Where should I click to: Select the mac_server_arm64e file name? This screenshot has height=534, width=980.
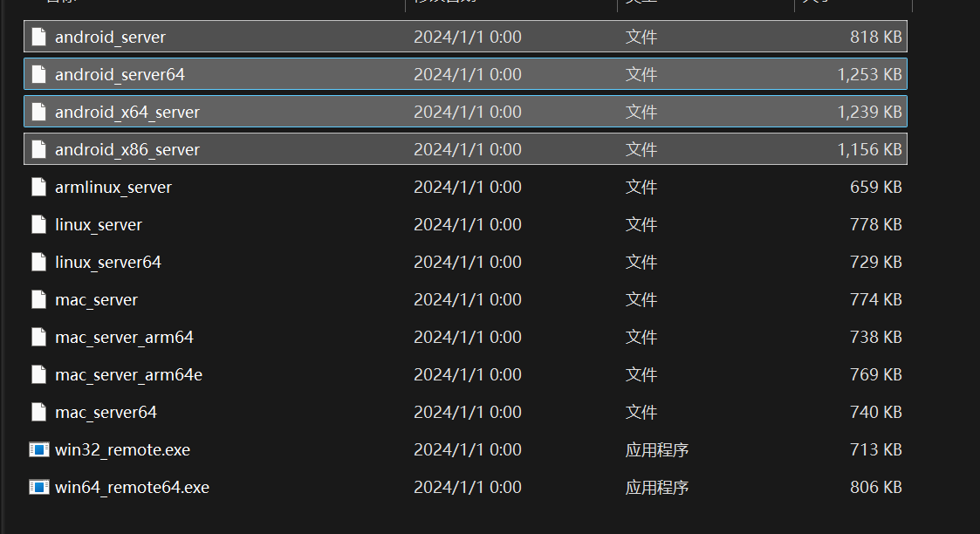click(128, 375)
